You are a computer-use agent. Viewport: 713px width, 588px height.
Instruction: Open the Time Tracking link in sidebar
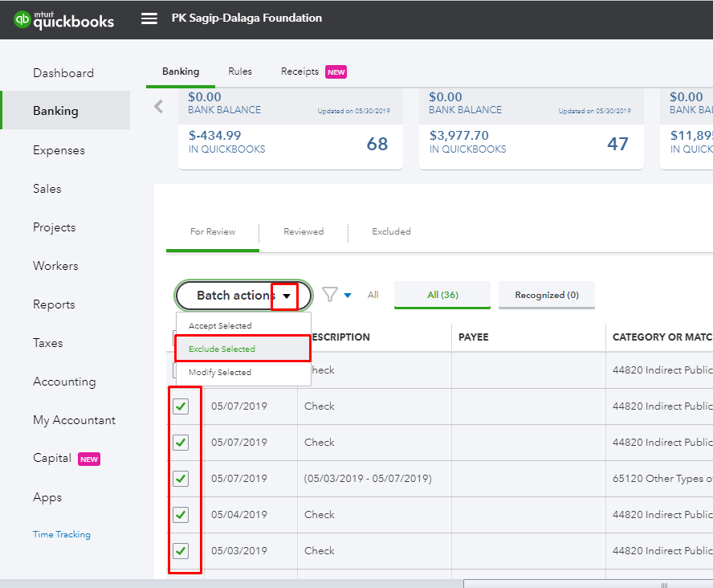(x=62, y=535)
